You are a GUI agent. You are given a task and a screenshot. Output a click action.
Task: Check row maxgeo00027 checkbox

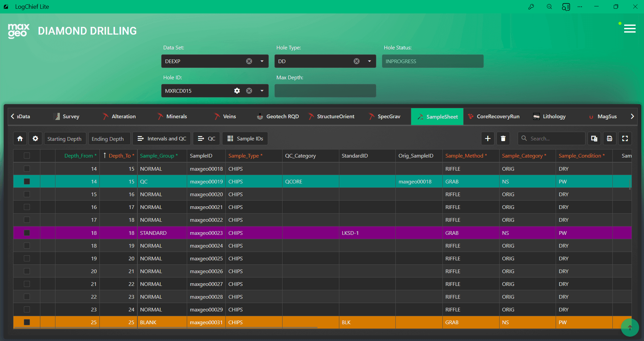(27, 284)
